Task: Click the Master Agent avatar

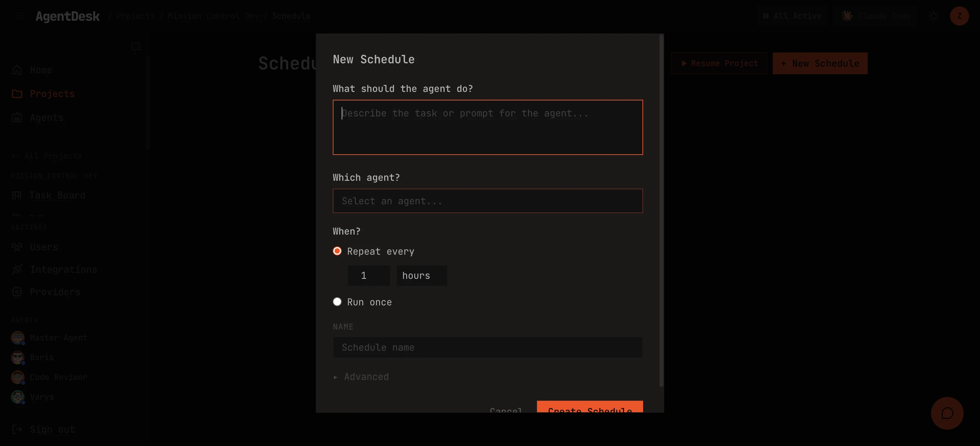Action: coord(17,337)
